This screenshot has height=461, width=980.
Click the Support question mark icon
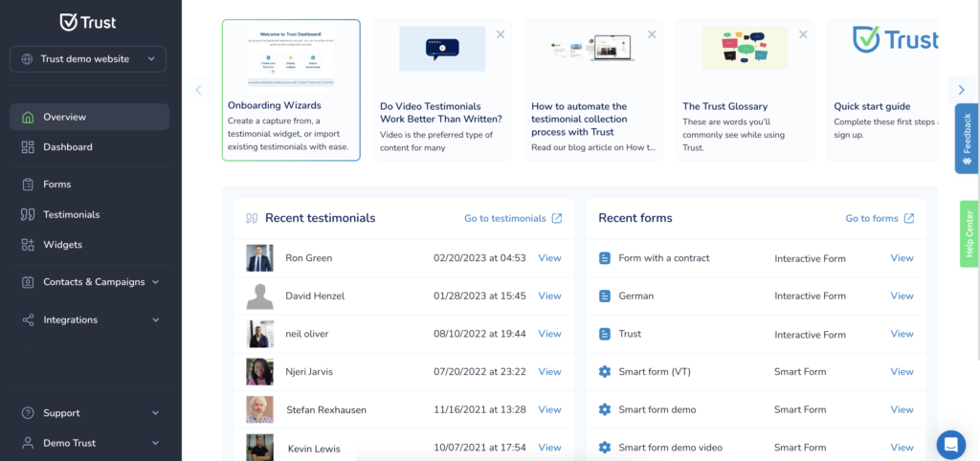point(28,413)
